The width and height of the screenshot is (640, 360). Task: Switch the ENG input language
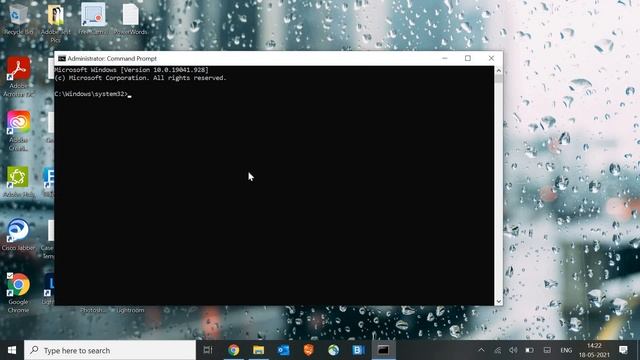pos(566,350)
